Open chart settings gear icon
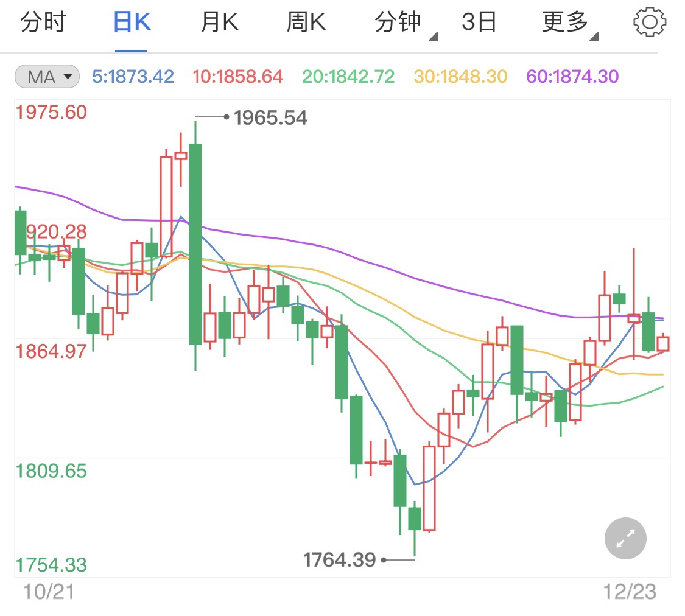This screenshot has height=616, width=685. pos(649,23)
